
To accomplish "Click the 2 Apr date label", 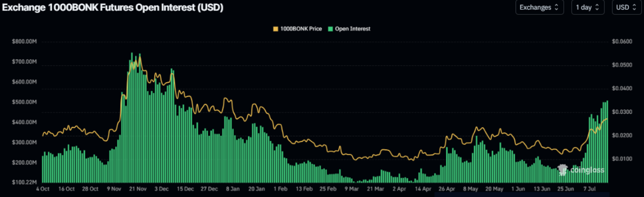I will click(400, 189).
